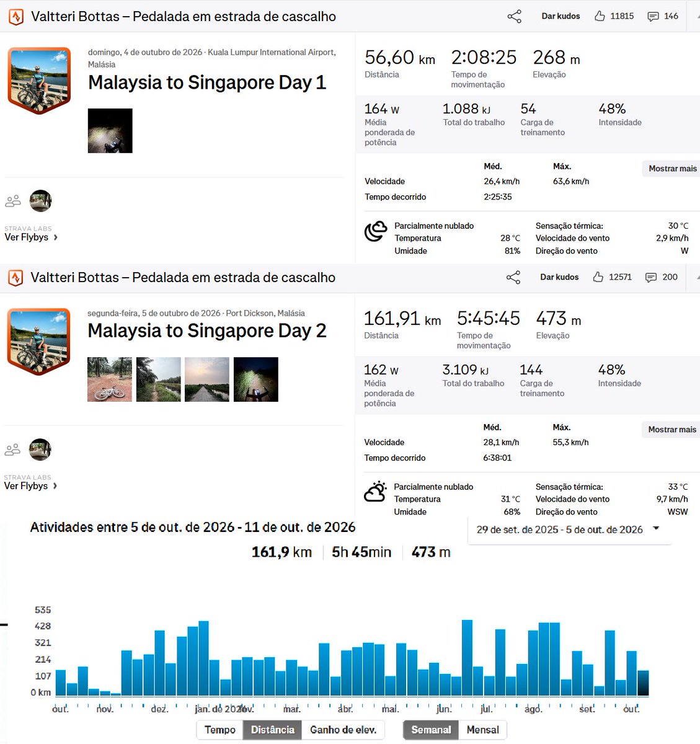The image size is (700, 744).
Task: Open the grassy canal path photo
Action: 159,379
